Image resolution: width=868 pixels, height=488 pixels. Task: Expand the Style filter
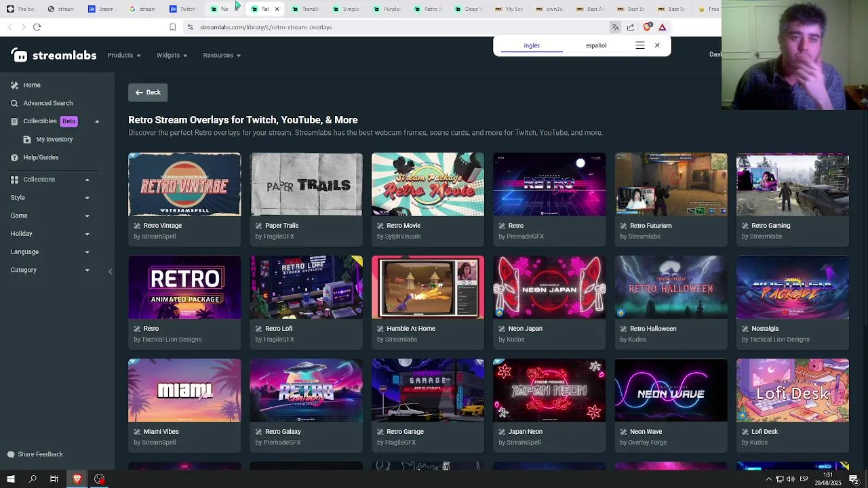point(87,198)
